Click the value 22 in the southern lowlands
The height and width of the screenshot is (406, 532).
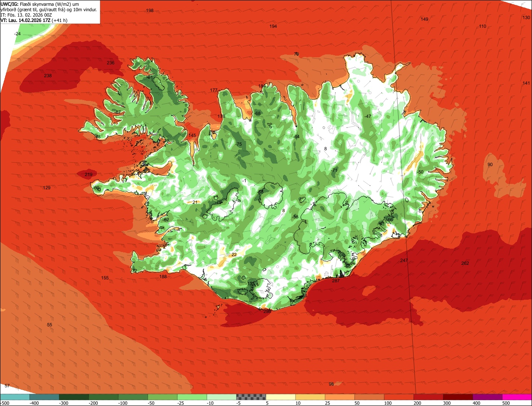234,254
